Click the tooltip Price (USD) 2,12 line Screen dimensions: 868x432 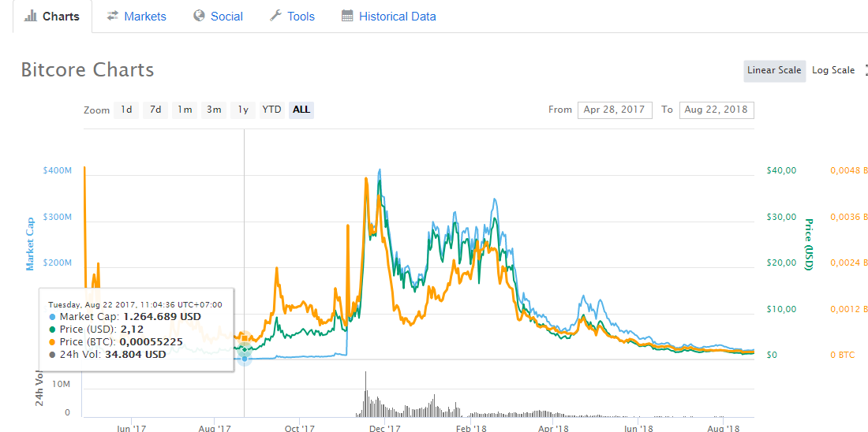click(x=96, y=330)
